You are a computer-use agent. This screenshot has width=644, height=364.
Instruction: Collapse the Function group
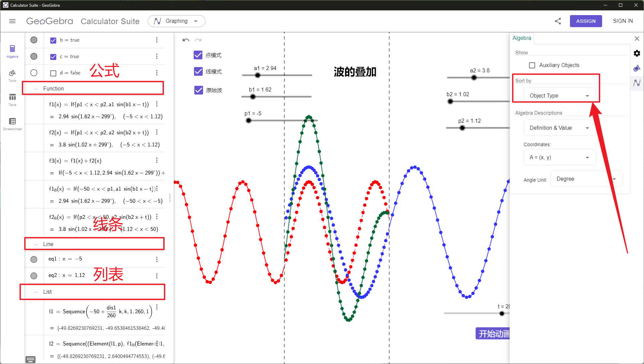pyautogui.click(x=36, y=89)
